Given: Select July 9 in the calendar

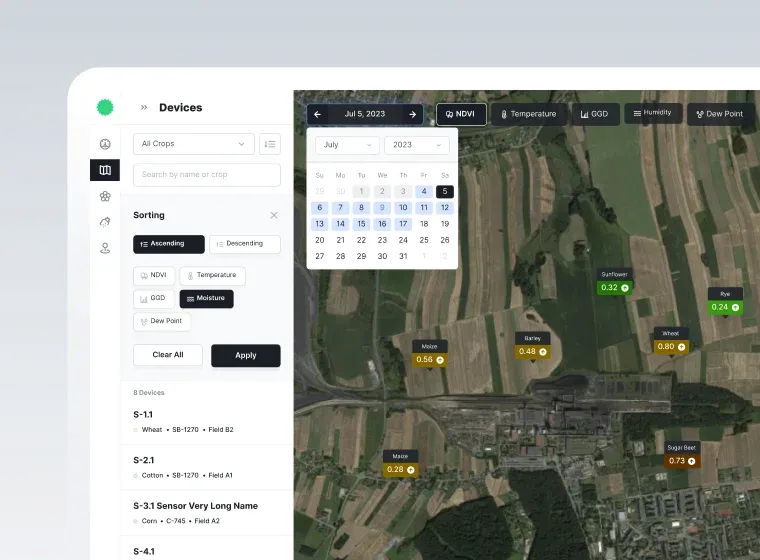Looking at the screenshot, I should click(x=382, y=208).
